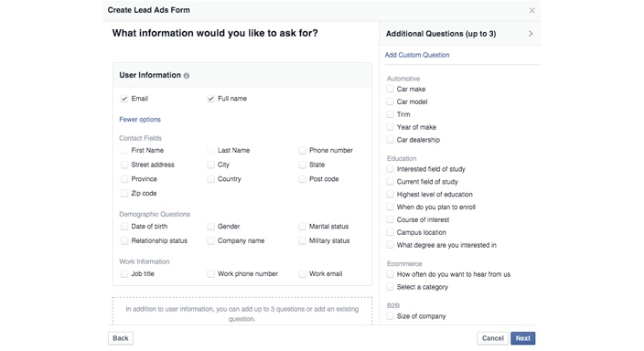
Task: Tick the Car make checkbox
Action: [391, 89]
